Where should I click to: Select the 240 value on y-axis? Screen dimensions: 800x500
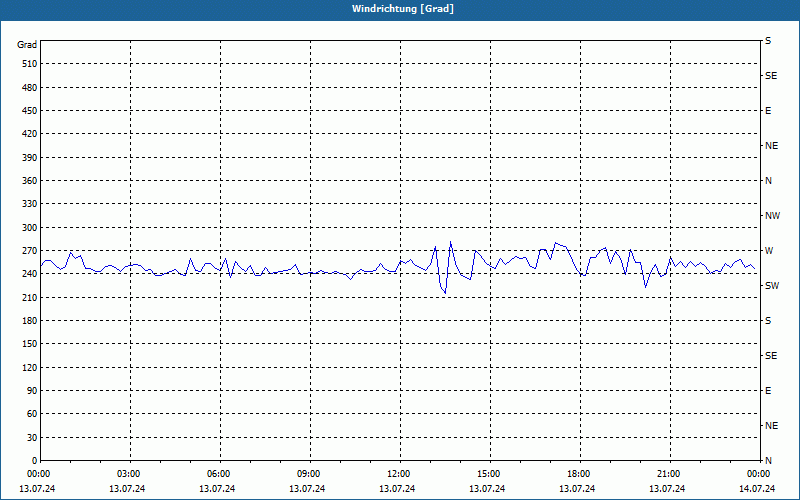click(x=30, y=274)
